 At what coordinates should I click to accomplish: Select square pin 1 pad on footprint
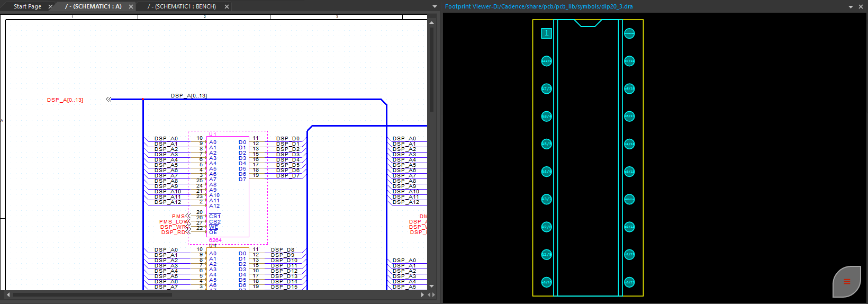click(x=546, y=33)
